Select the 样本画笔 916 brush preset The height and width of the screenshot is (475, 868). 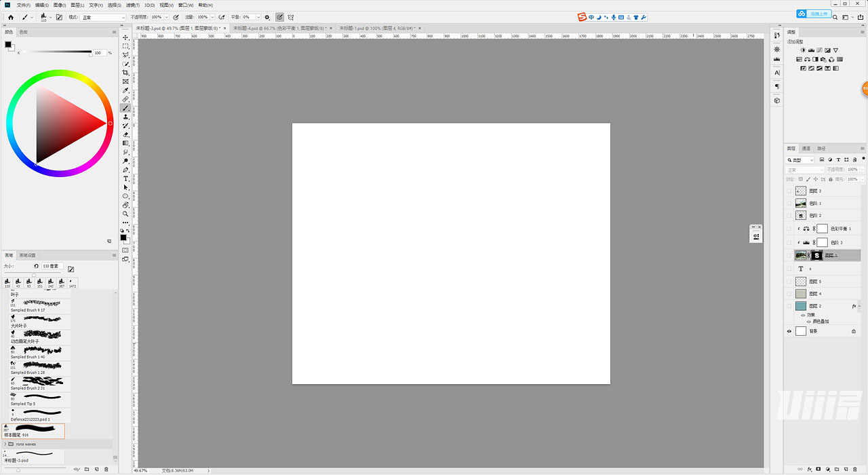pyautogui.click(x=33, y=430)
